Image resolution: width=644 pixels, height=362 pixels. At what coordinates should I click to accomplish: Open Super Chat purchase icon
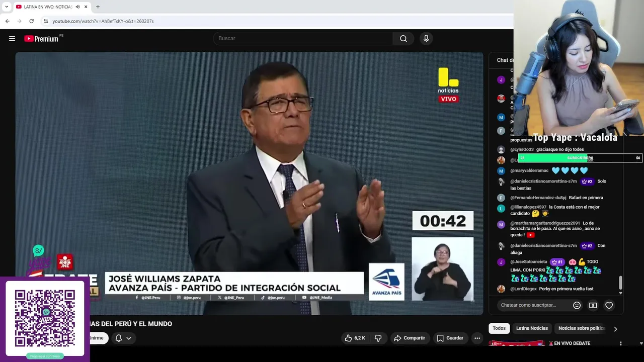click(x=593, y=305)
